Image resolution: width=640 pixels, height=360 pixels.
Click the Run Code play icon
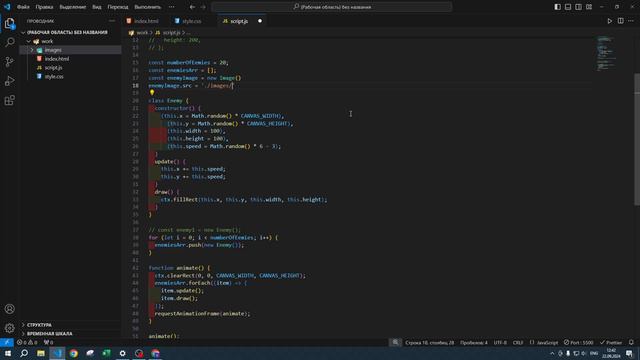point(609,21)
